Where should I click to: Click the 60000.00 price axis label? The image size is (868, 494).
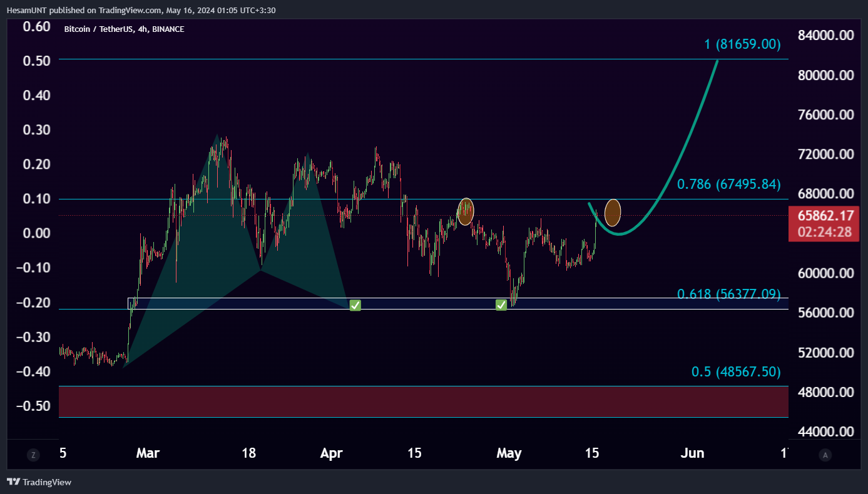tap(826, 273)
